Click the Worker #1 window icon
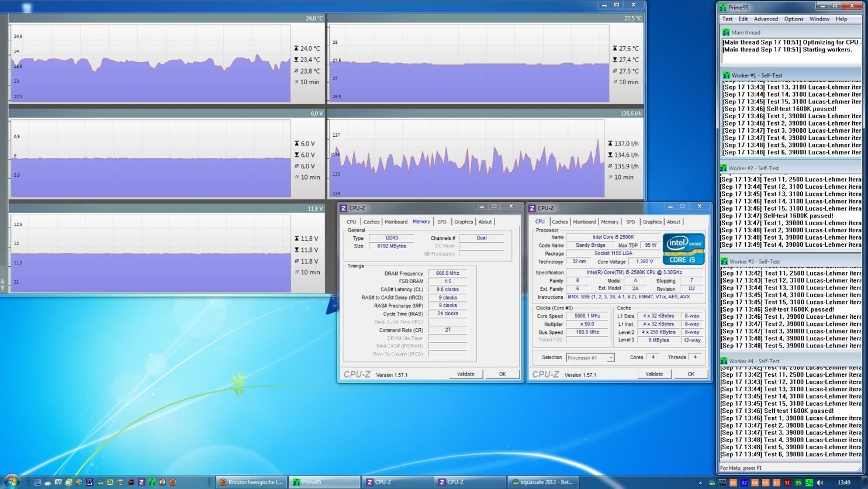 point(727,75)
